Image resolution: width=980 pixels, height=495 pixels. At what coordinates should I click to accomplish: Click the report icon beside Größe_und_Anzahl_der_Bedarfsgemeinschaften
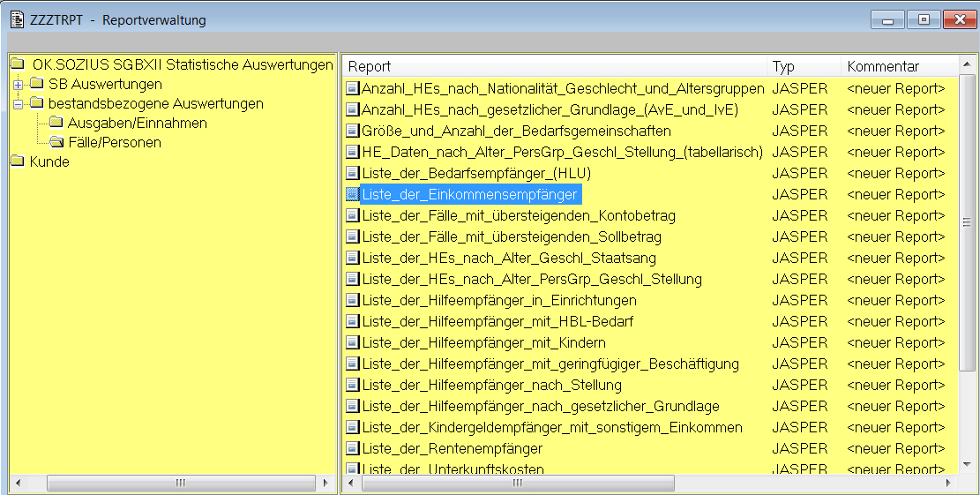coord(353,131)
